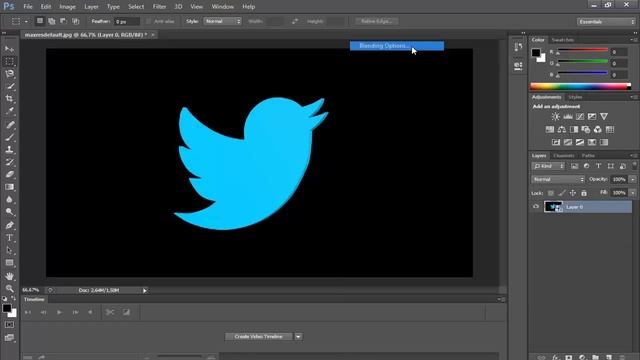Viewport: 640px width, 360px height.
Task: Select the Path Selection tool
Action: 9,250
